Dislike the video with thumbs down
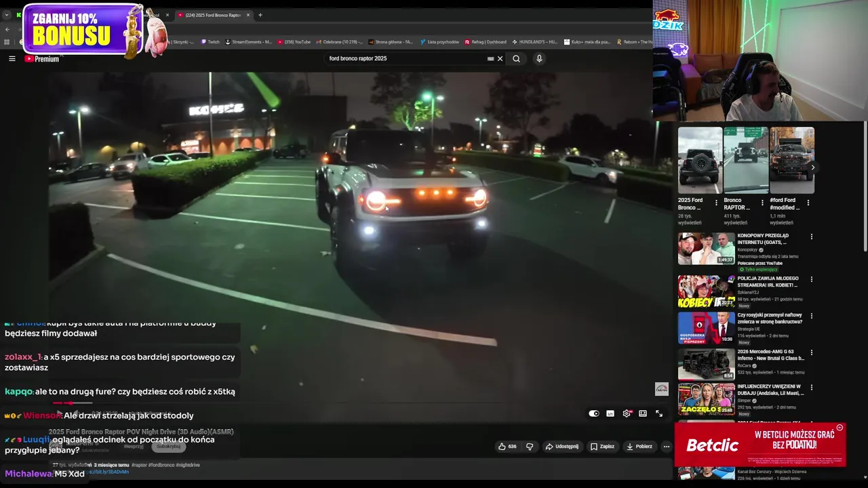Viewport: 868px width, 488px height. (530, 447)
